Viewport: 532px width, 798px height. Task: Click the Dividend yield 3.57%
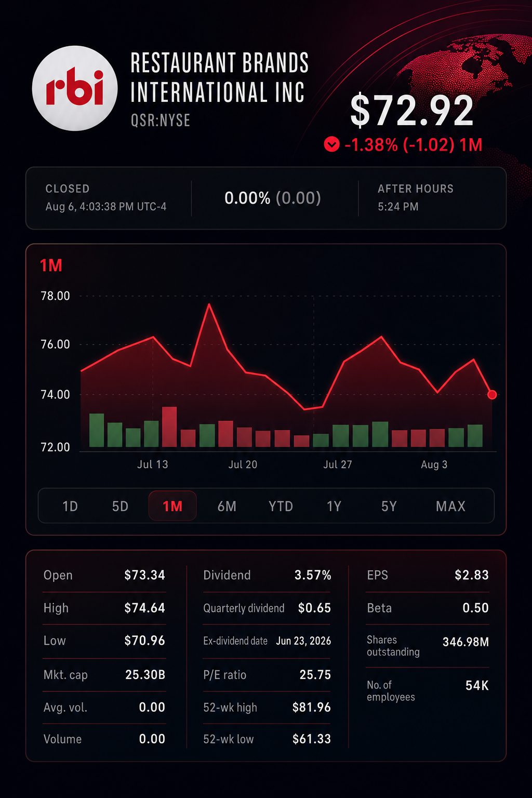313,575
